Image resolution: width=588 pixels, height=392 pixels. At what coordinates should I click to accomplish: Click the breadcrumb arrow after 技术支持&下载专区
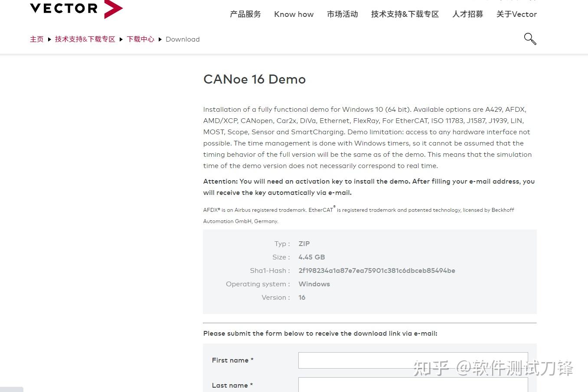[x=121, y=39]
